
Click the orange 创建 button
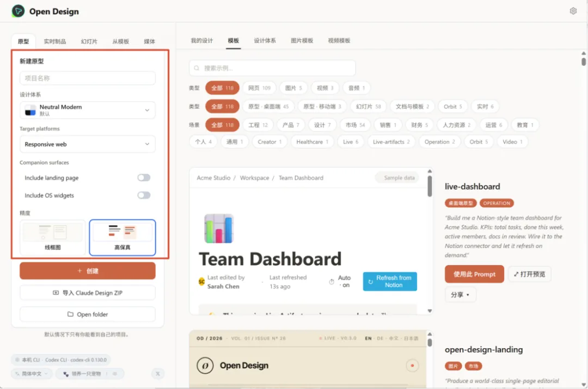87,270
